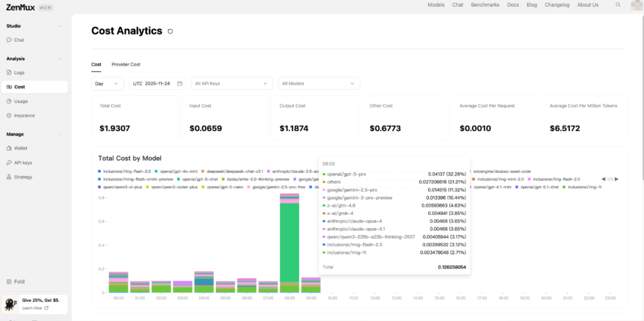Toggle inclusionai/ring-flash-2.0 legend series
This screenshot has width=644, height=321.
click(125, 171)
